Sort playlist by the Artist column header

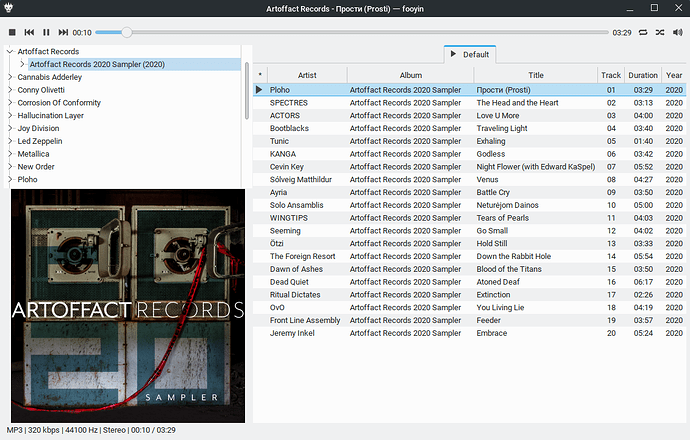[306, 75]
